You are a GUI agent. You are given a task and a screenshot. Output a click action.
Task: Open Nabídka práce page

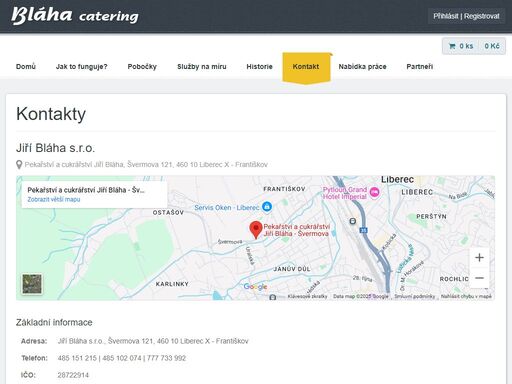362,66
